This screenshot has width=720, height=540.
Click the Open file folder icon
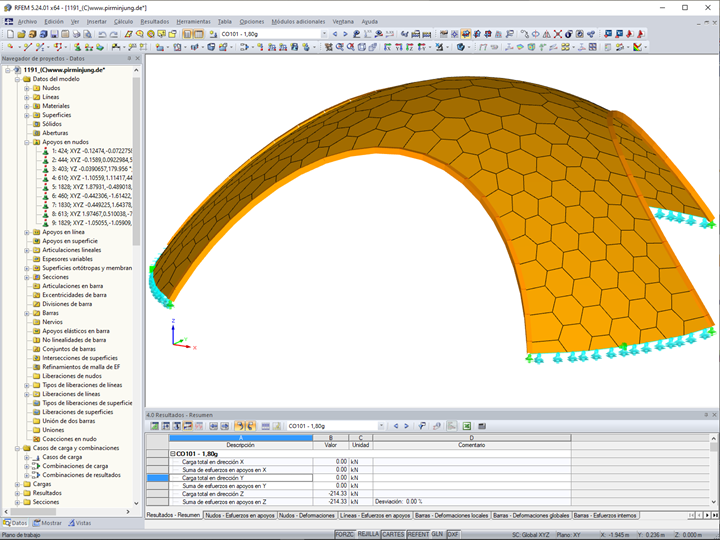tap(21, 34)
